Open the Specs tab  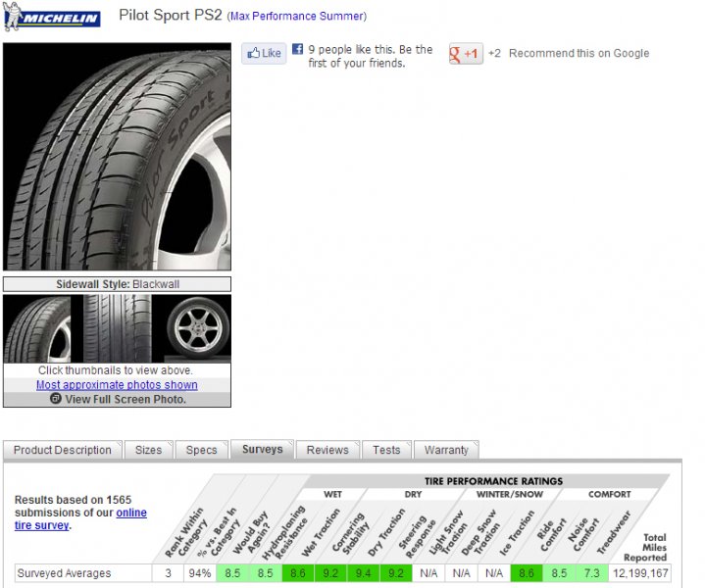click(x=201, y=450)
